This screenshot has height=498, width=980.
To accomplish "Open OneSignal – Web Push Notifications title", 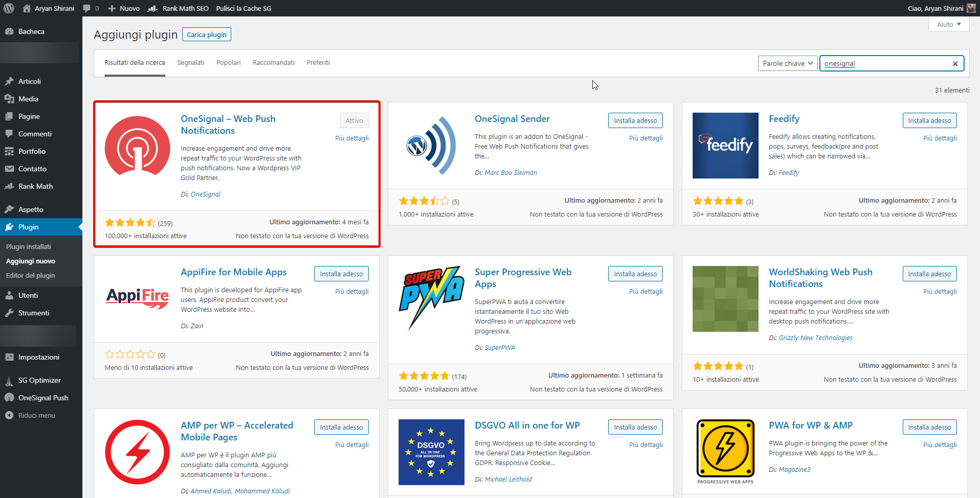I will (x=228, y=124).
